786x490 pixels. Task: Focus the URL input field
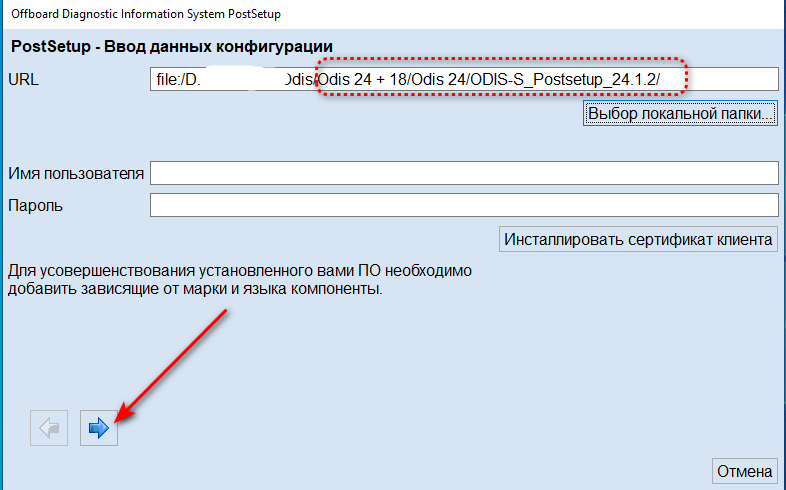pyautogui.click(x=730, y=79)
